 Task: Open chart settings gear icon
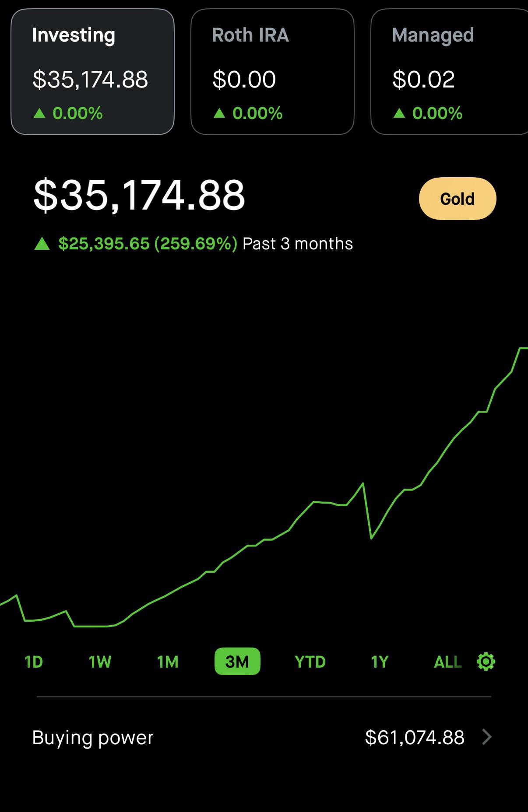tap(486, 661)
